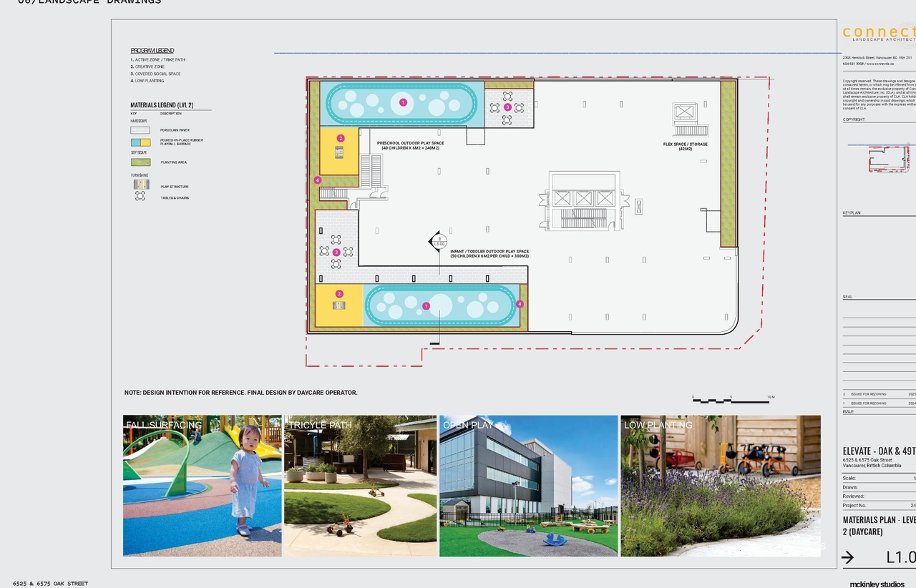Click the connect landscape architecture logo

click(x=880, y=34)
